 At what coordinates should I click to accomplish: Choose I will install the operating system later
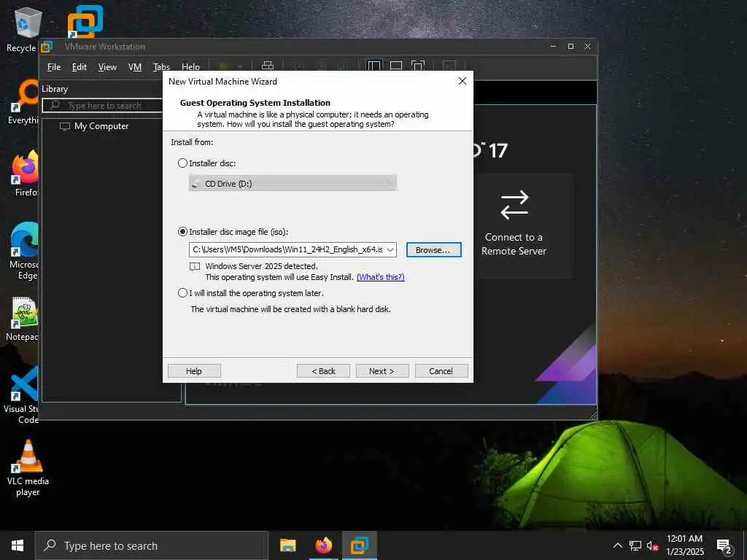point(182,293)
